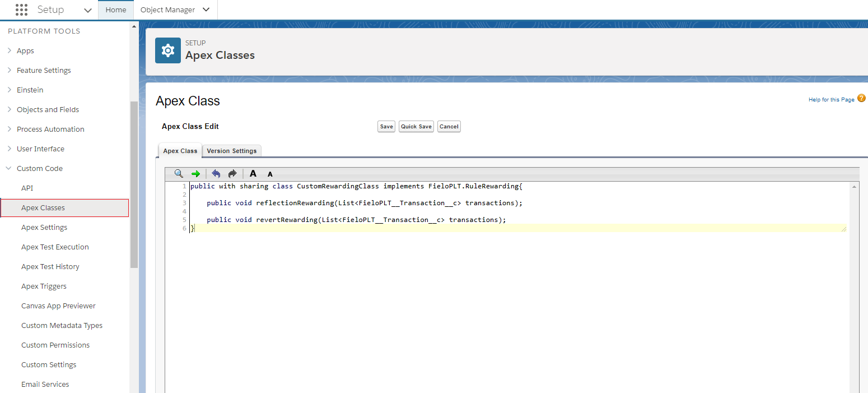Open API under Custom Code
The height and width of the screenshot is (393, 868).
pyautogui.click(x=27, y=188)
